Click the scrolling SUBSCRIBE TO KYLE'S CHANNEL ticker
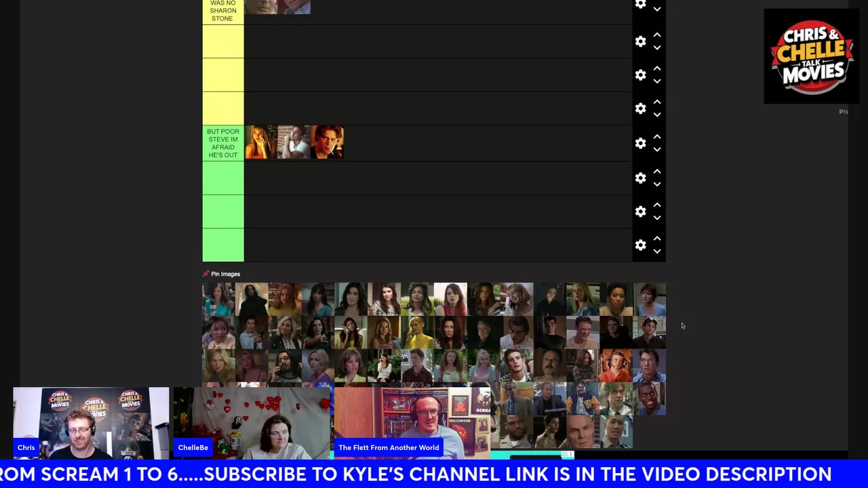Screen dimensions: 868x488 click(x=434, y=474)
